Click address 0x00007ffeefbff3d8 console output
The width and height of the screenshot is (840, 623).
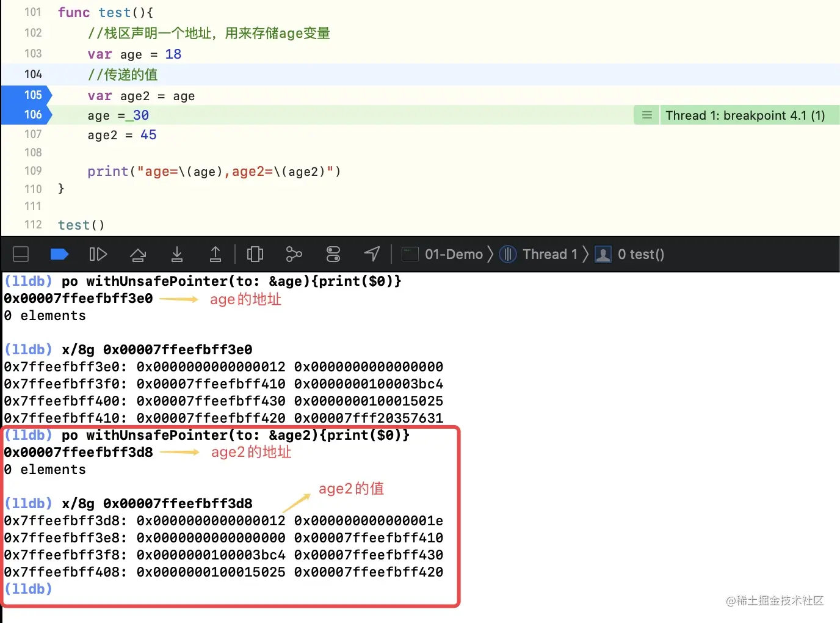tap(78, 453)
